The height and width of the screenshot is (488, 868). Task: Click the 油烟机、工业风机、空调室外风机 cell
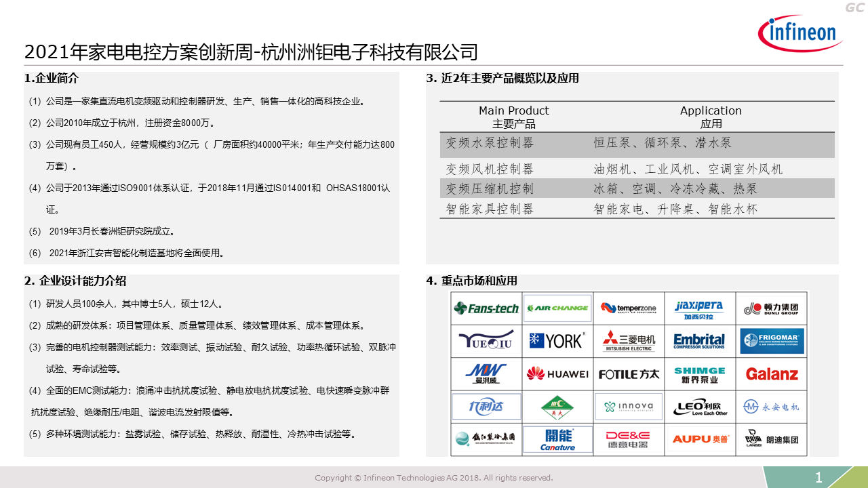pyautogui.click(x=688, y=169)
